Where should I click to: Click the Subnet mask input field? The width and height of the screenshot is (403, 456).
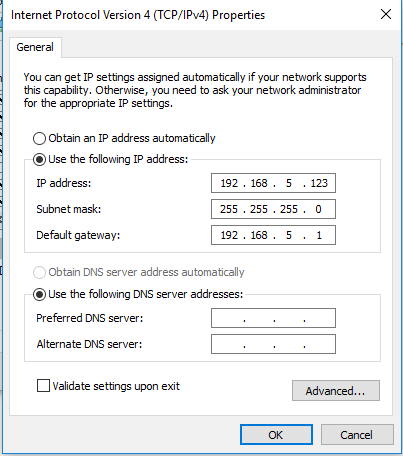273,209
